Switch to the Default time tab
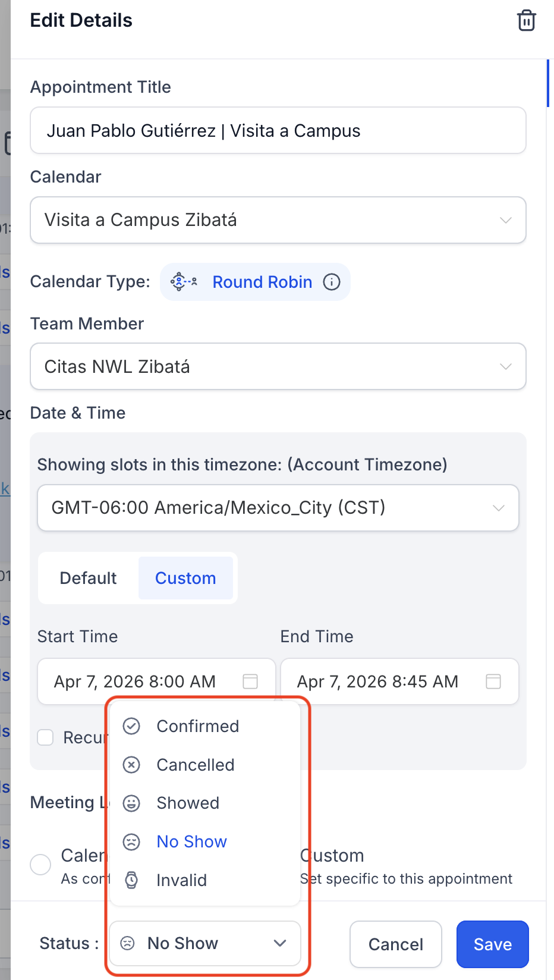Image resolution: width=554 pixels, height=980 pixels. click(89, 578)
